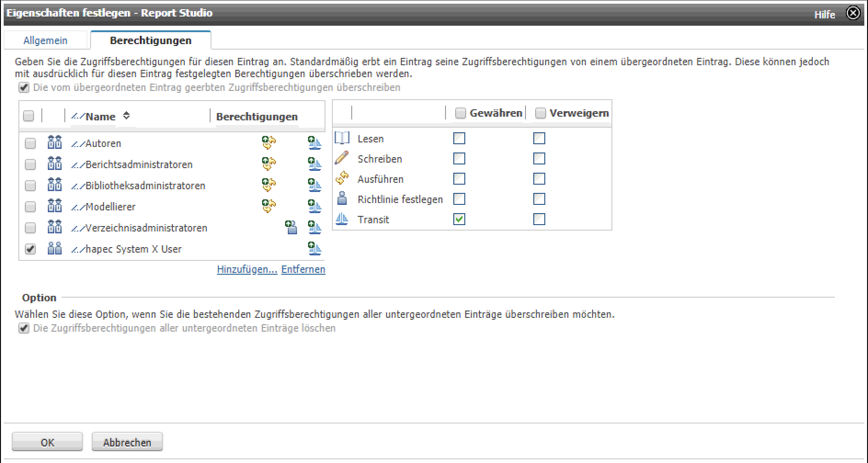
Task: Deny the Ausführen permission checkbox
Action: click(x=539, y=179)
